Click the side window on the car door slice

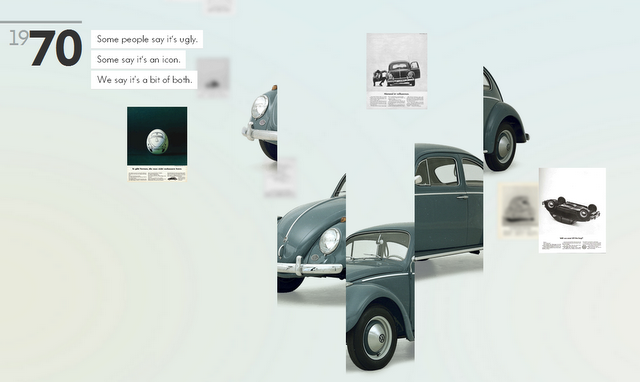click(443, 171)
